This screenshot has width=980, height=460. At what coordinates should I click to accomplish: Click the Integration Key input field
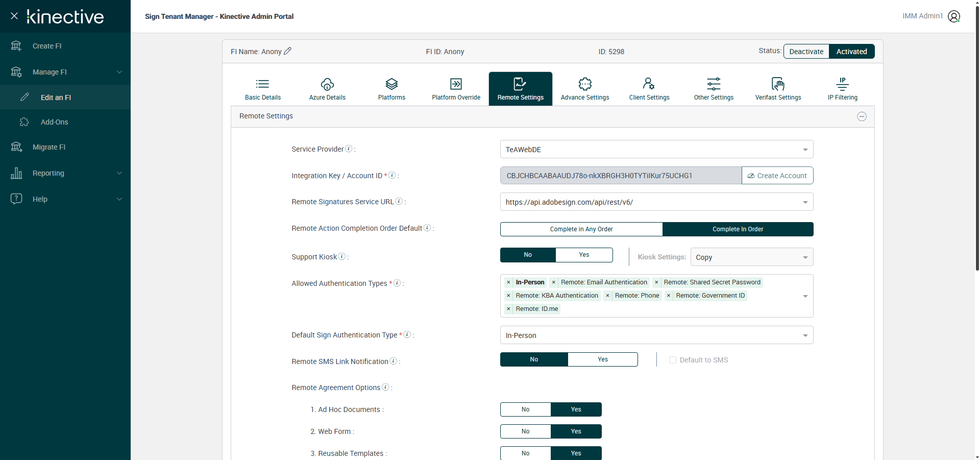(x=621, y=176)
